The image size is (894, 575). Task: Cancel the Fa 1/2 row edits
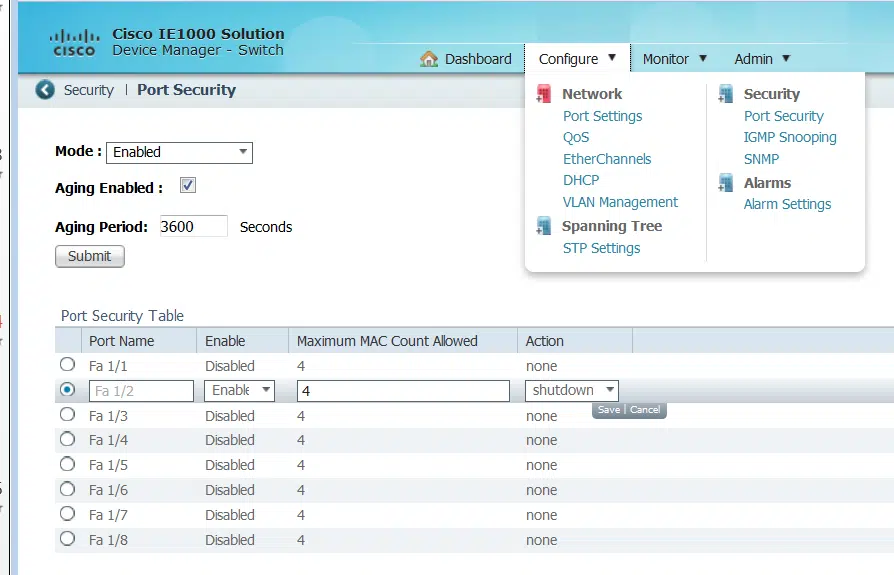[645, 410]
